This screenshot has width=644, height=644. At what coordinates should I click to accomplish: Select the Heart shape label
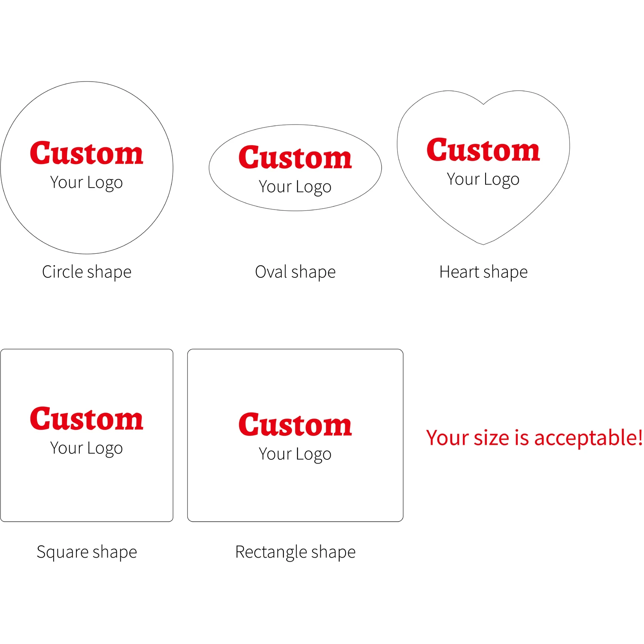click(483, 272)
